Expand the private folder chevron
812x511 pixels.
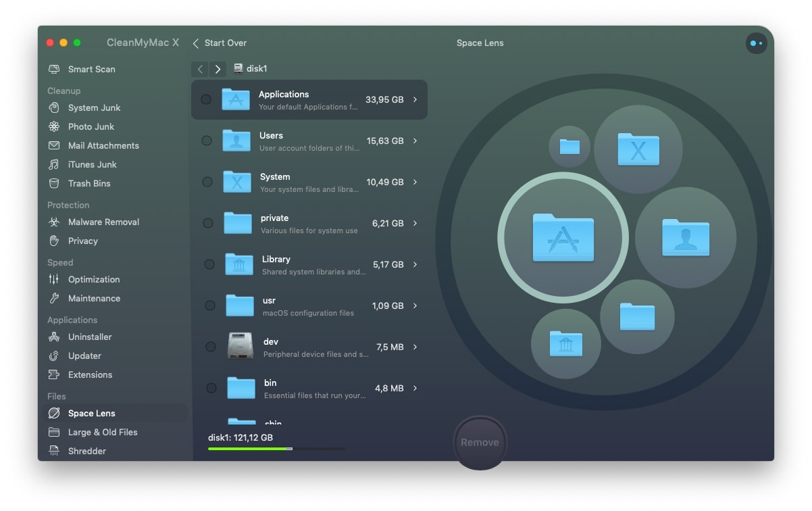[415, 223]
